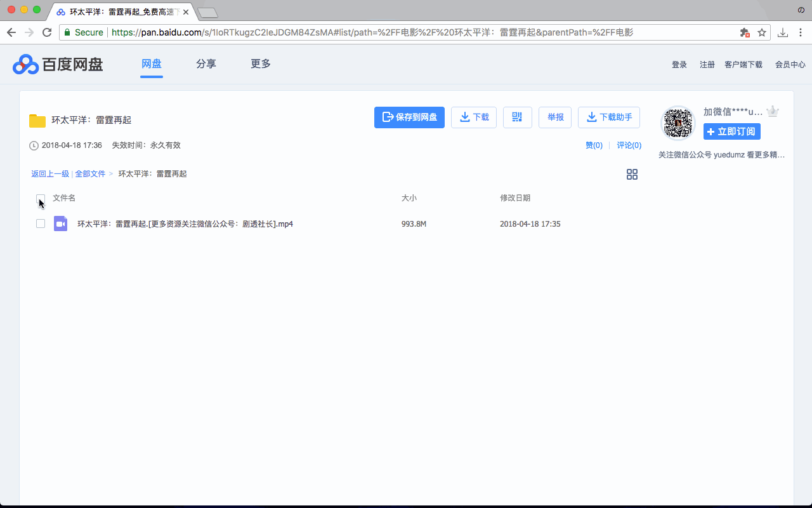Image resolution: width=812 pixels, height=508 pixels.
Task: Switch to the 分享 tab
Action: click(x=206, y=64)
